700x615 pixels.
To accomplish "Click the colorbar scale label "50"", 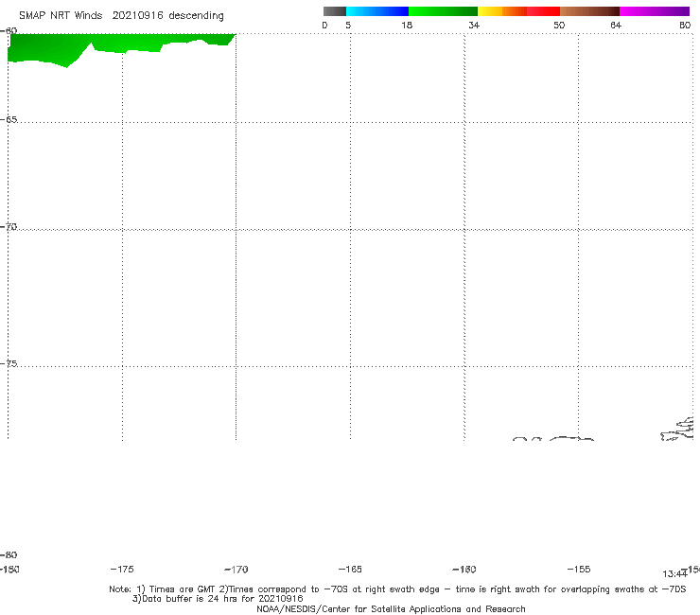I will [559, 26].
